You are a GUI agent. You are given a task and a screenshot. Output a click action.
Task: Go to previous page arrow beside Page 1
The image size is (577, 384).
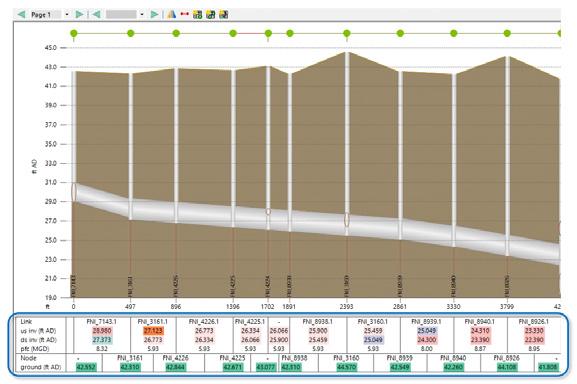point(21,15)
